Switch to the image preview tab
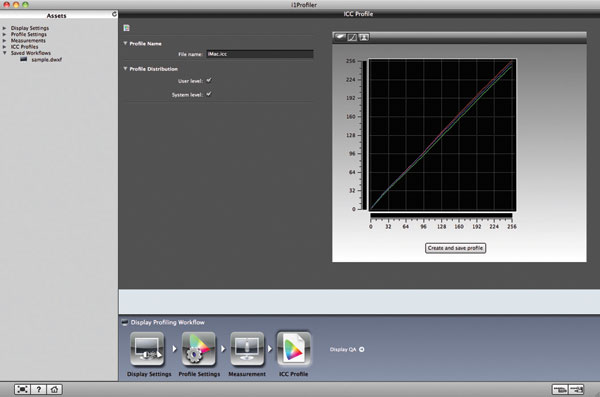The height and width of the screenshot is (397, 600). [364, 37]
